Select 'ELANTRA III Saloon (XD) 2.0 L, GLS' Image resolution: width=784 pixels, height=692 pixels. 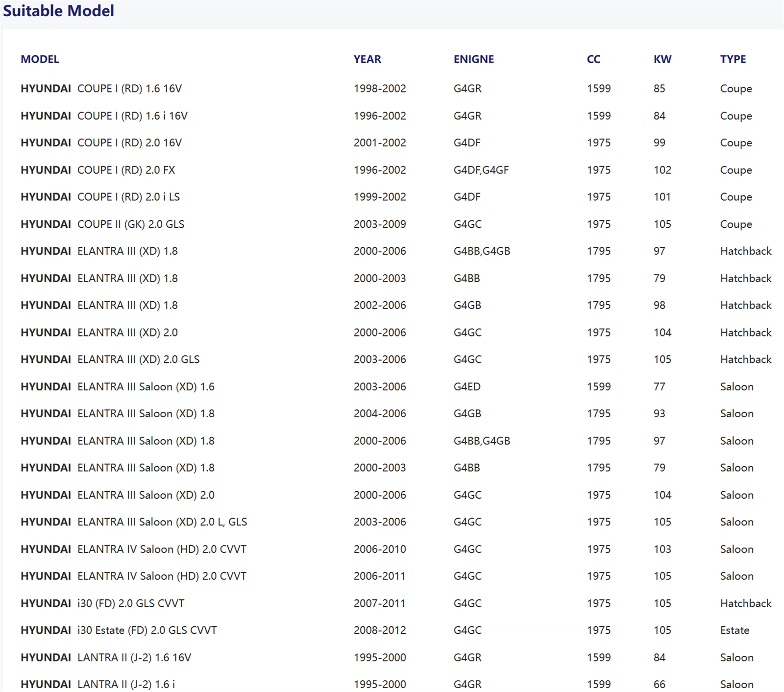click(x=134, y=522)
